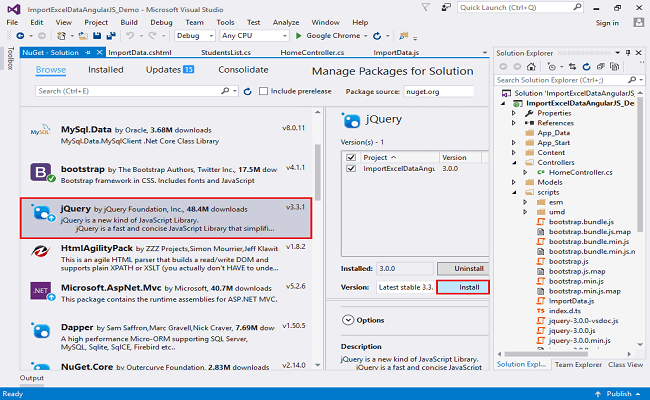Click the Quick Launch search box
This screenshot has width=650, height=400.
521,7
